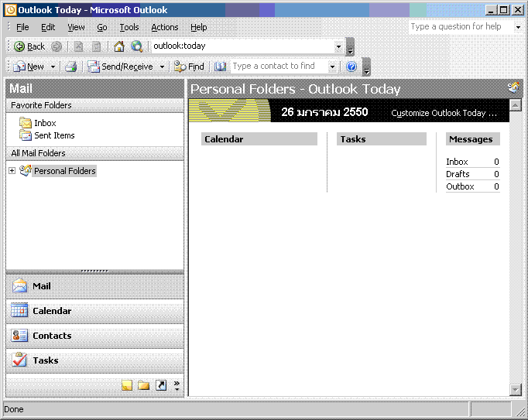Open the Actions menu

pos(165,27)
